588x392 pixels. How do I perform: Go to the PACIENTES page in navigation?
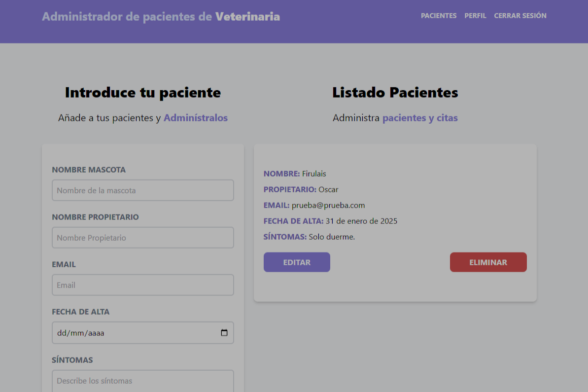coord(438,16)
